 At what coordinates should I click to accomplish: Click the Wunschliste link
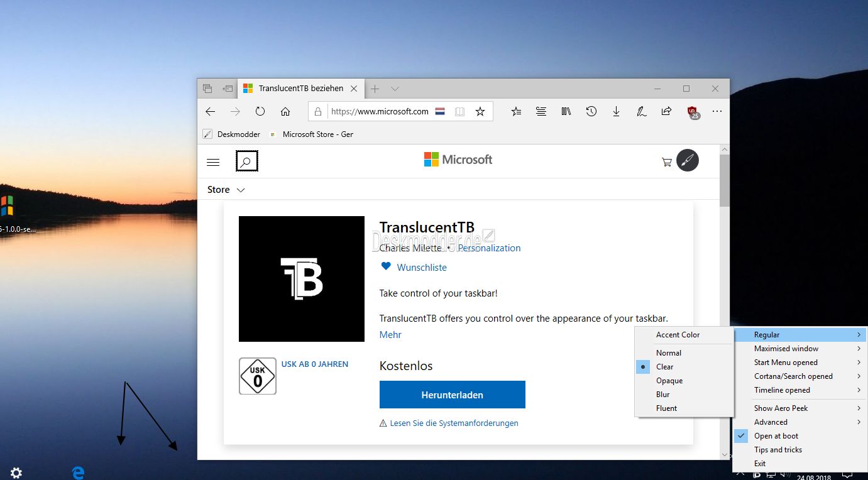click(x=422, y=267)
